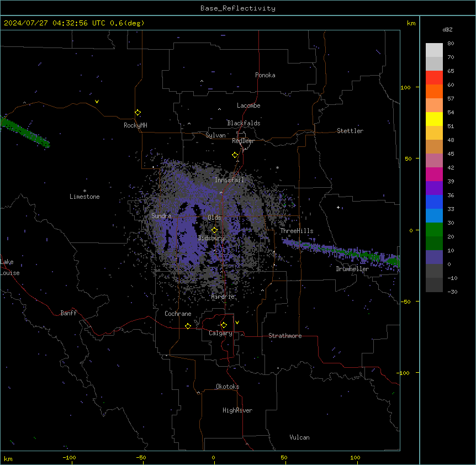
Task: Click the Olds city label
Action: pos(214,218)
